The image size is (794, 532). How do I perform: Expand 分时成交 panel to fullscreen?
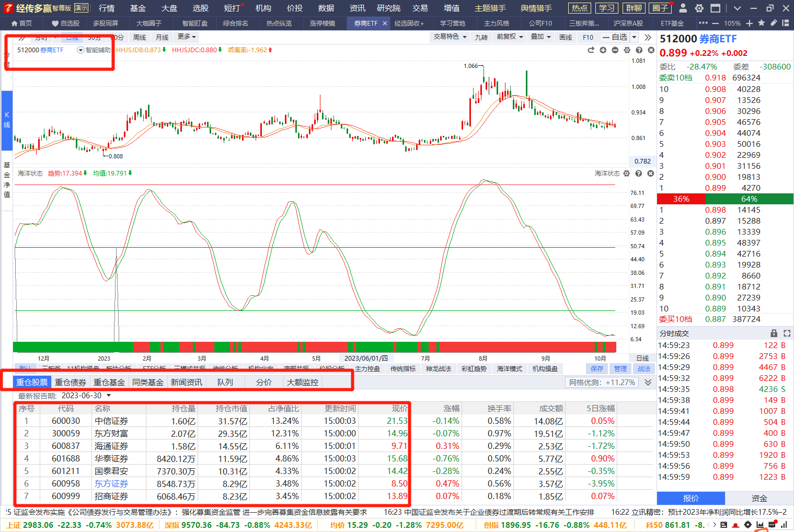pyautogui.click(x=787, y=333)
